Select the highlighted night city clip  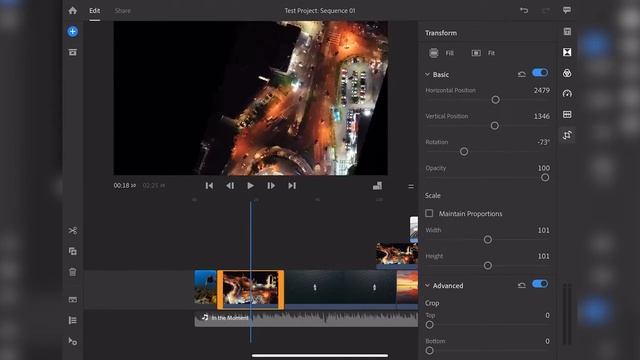point(251,289)
